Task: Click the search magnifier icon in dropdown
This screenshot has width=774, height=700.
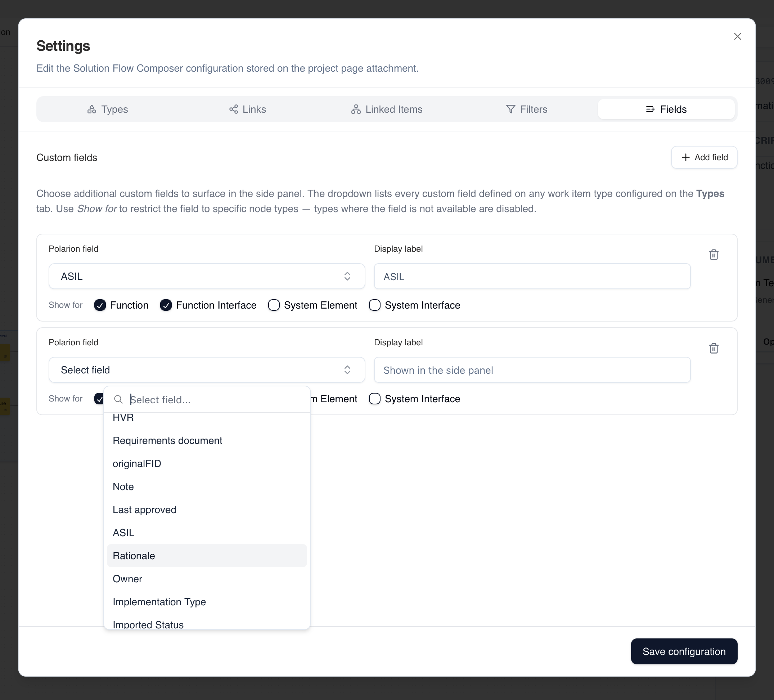Action: coord(118,400)
